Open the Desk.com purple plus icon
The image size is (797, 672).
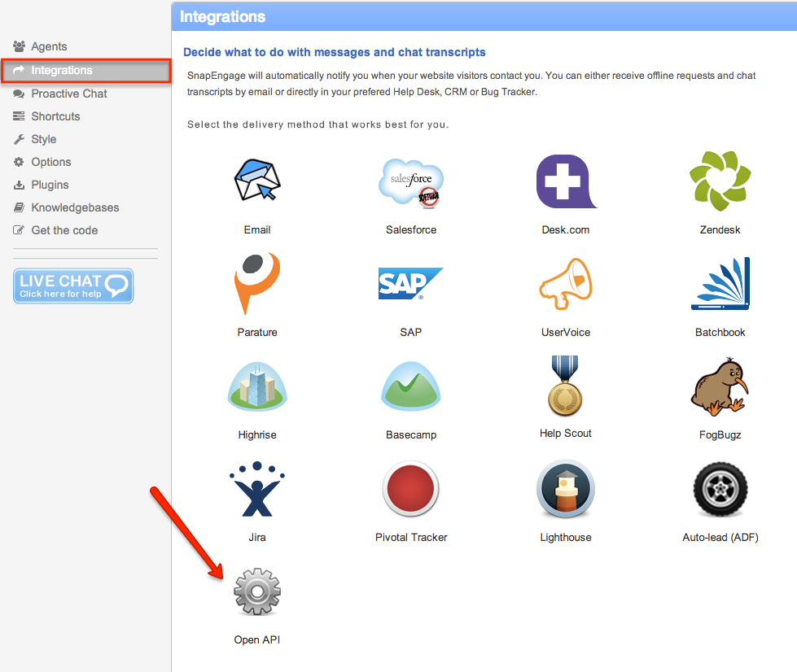566,181
